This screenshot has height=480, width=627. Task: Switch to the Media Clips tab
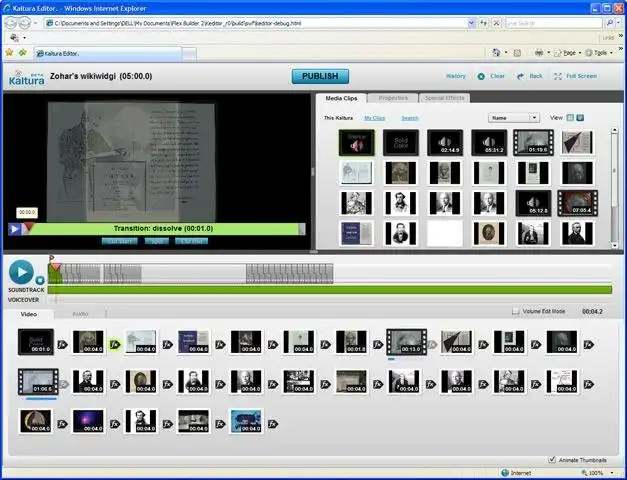pos(341,98)
